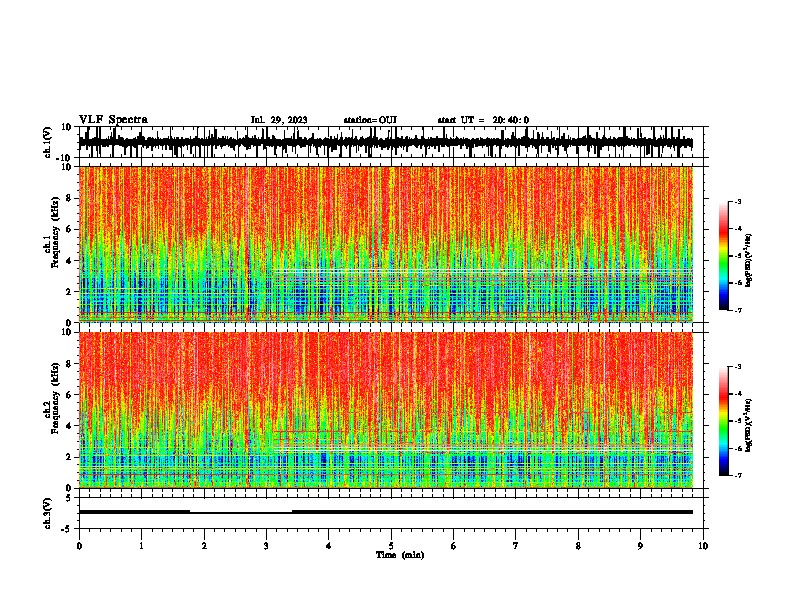Click the ch.1 spectrogram color scale bar
The image size is (792, 612).
[723, 256]
